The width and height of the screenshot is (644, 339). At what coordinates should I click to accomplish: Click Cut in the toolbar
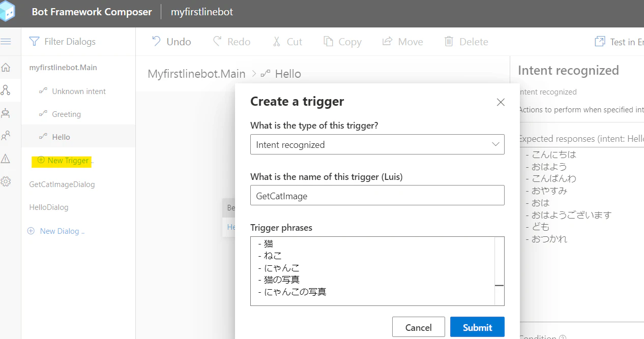coord(287,42)
